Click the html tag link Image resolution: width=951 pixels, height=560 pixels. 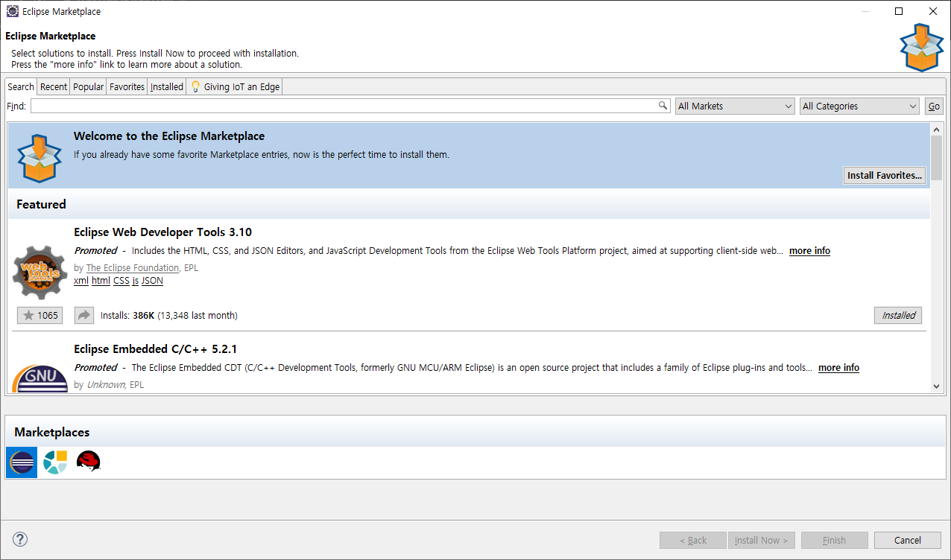(x=101, y=281)
